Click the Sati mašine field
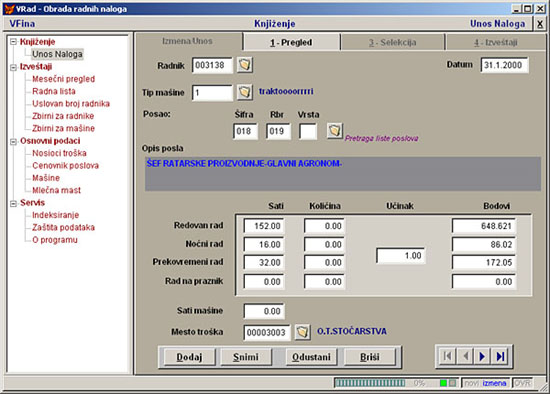Screen dimensions: 550x394 pyautogui.click(x=264, y=311)
